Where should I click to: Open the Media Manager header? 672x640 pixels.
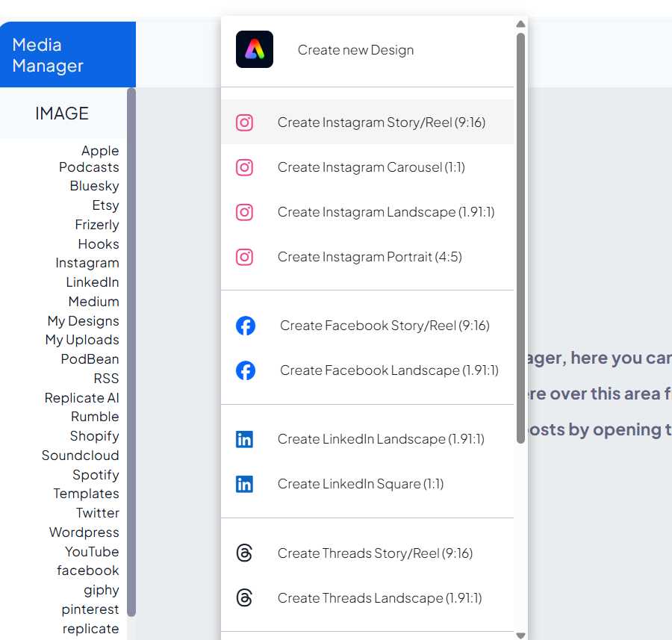(68, 55)
